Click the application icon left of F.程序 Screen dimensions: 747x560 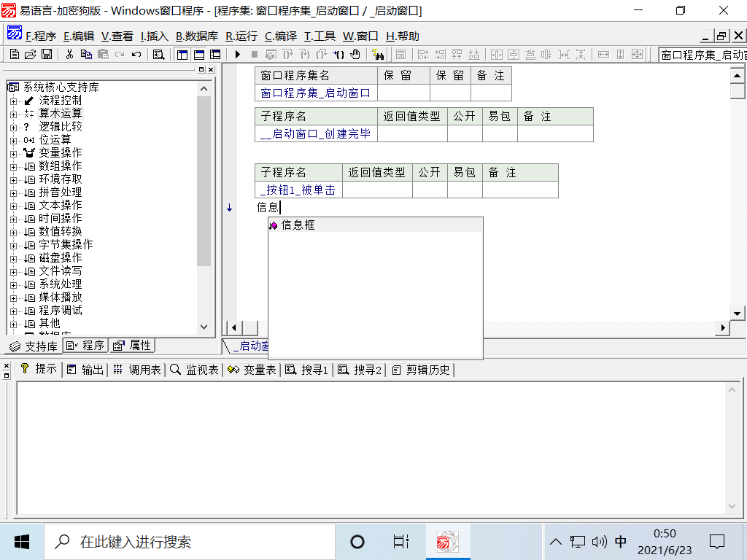point(15,33)
